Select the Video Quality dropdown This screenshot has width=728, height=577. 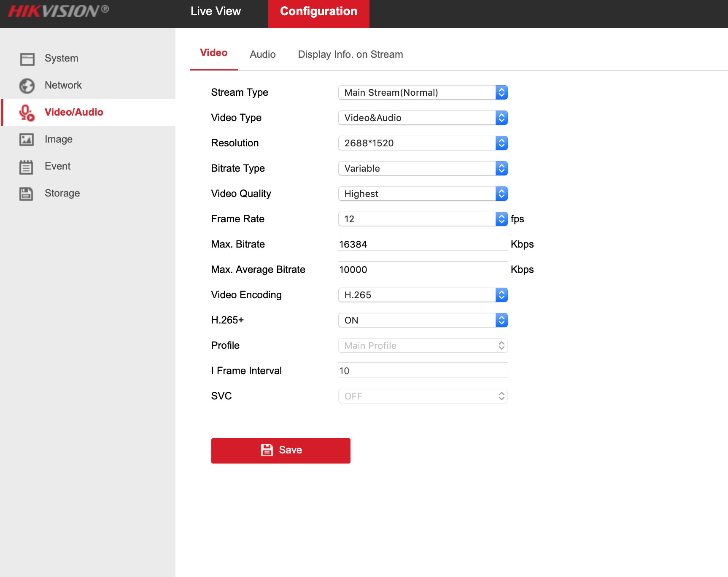click(x=423, y=194)
